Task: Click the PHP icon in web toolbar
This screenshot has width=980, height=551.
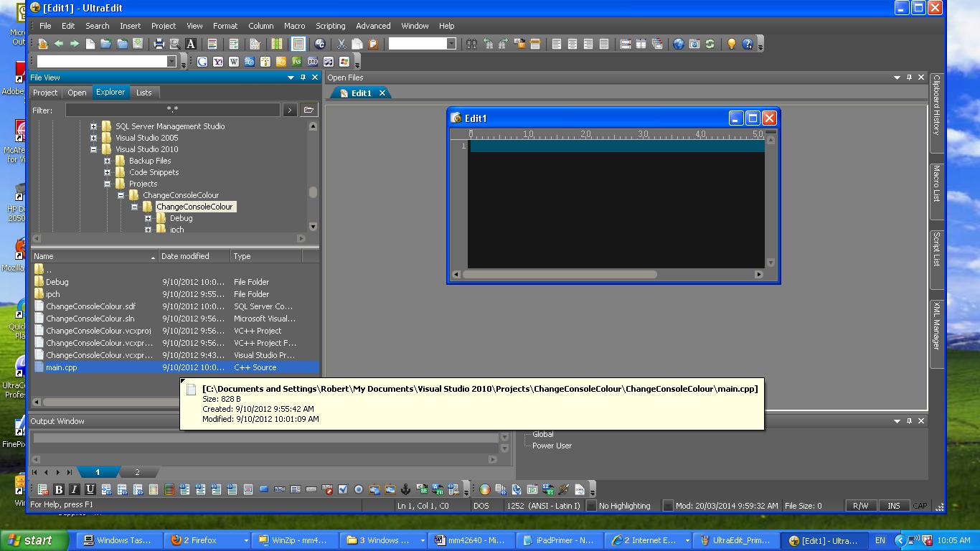Action: point(313,62)
